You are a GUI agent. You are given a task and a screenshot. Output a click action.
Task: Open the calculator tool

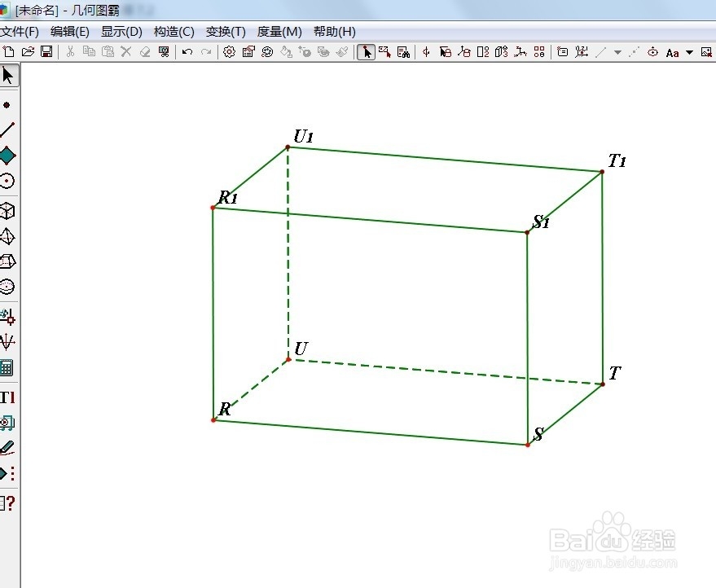click(x=7, y=367)
